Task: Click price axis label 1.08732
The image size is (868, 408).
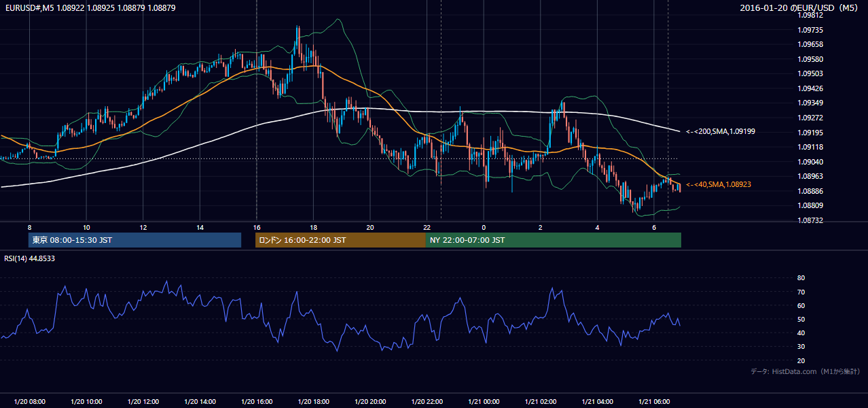Action: [x=810, y=220]
